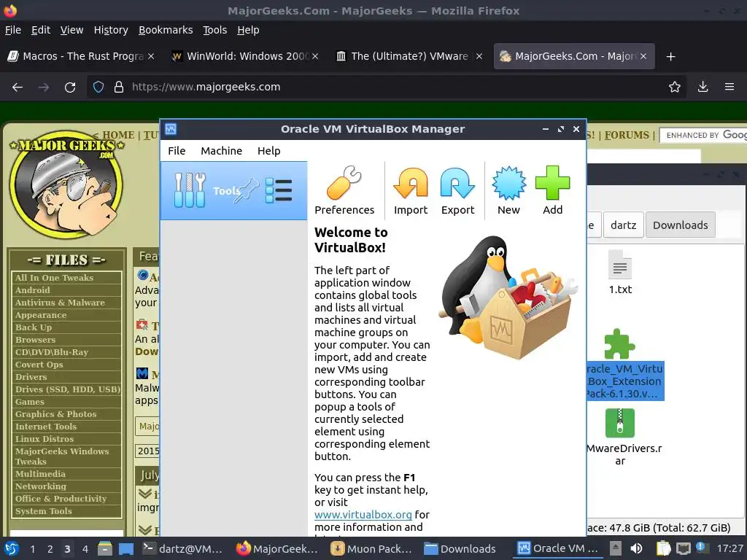Click the Google enhanced search box
The image size is (747, 560).
(x=703, y=135)
